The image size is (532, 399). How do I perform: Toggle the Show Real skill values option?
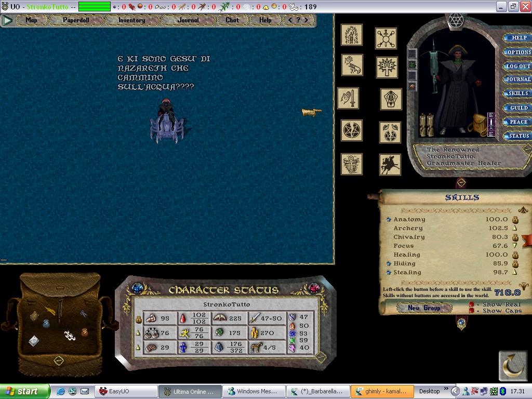(472, 304)
